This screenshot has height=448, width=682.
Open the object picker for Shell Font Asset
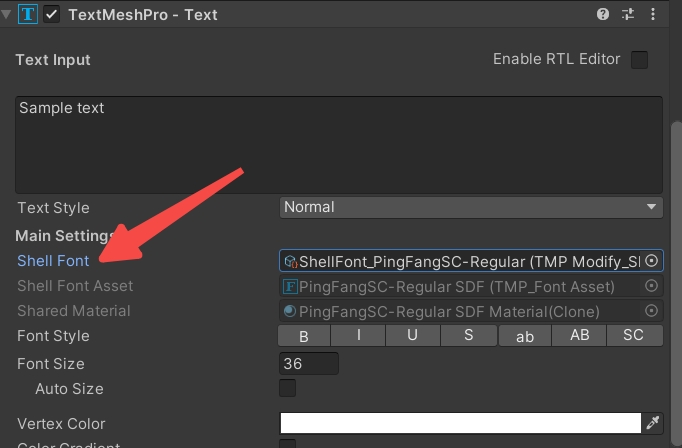coord(652,286)
